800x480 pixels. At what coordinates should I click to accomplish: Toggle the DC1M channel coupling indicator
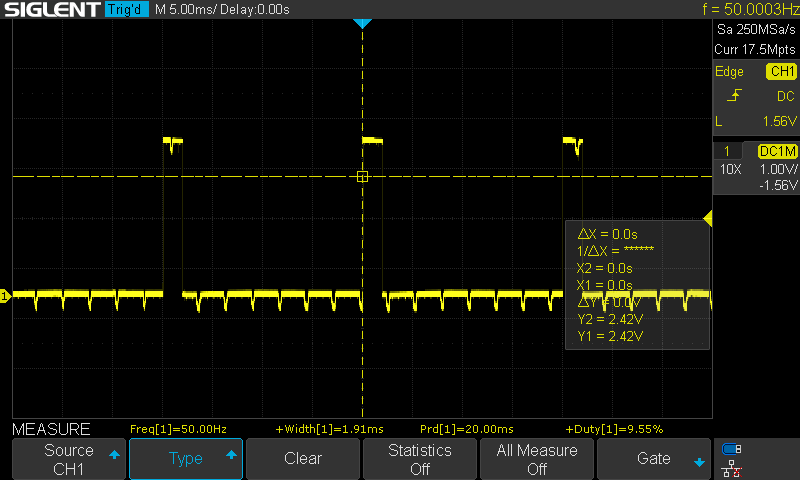776,150
